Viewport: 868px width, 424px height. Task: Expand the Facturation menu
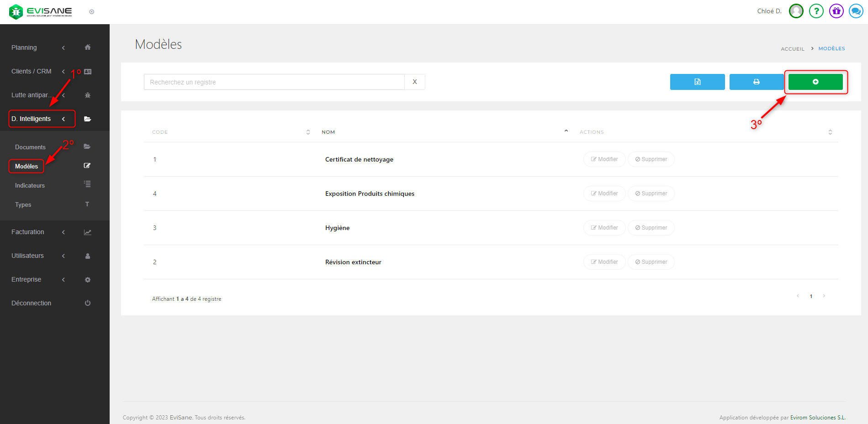coord(28,232)
